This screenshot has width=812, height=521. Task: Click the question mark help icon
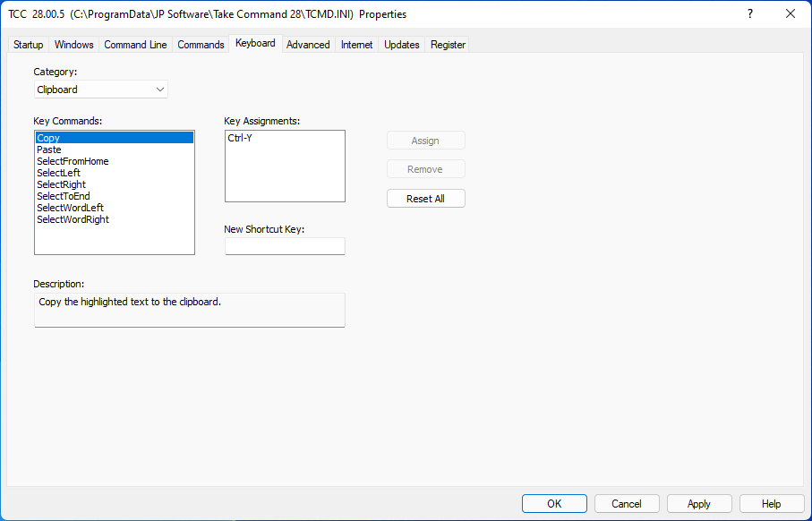click(x=750, y=14)
